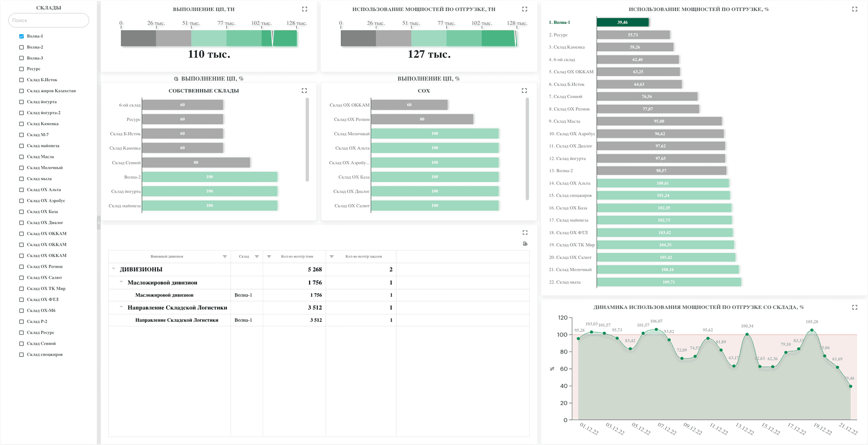Collapse the 'ДИВИЗИОНЫ' table group

coord(114,269)
